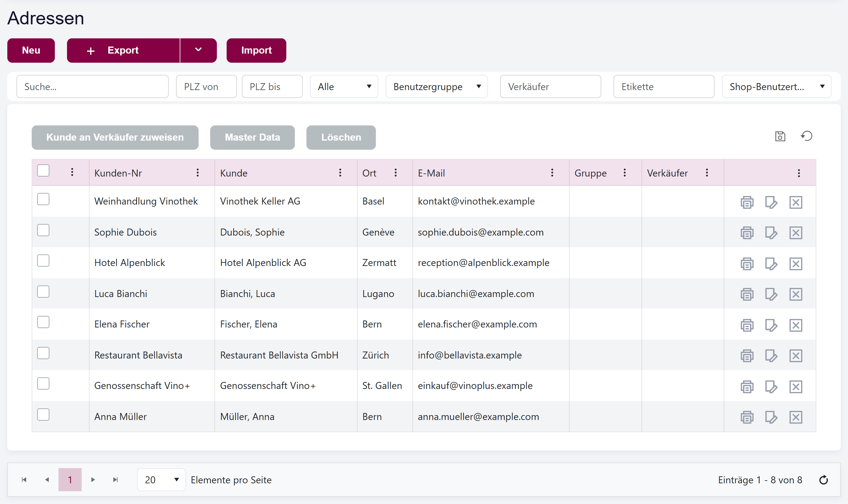The width and height of the screenshot is (848, 504).
Task: Click the Import button
Action: (x=256, y=50)
